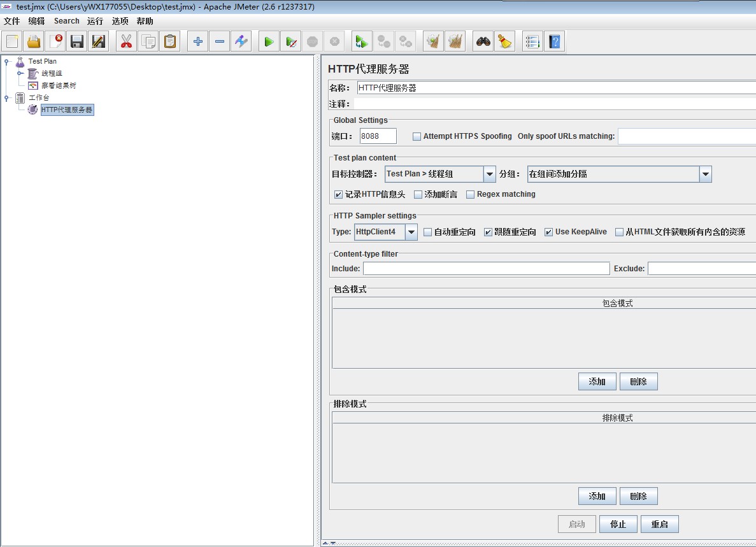Click the Close test plan icon with the red X
This screenshot has height=547, width=756.
tap(56, 41)
